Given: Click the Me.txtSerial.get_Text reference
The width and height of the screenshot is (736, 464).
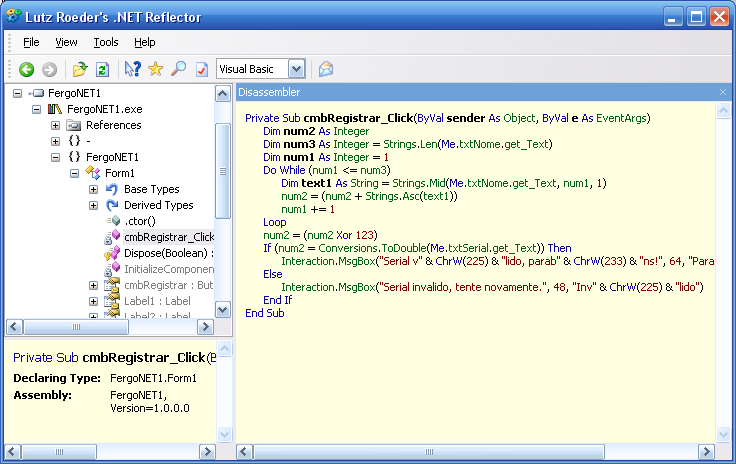Looking at the screenshot, I should tap(485, 248).
